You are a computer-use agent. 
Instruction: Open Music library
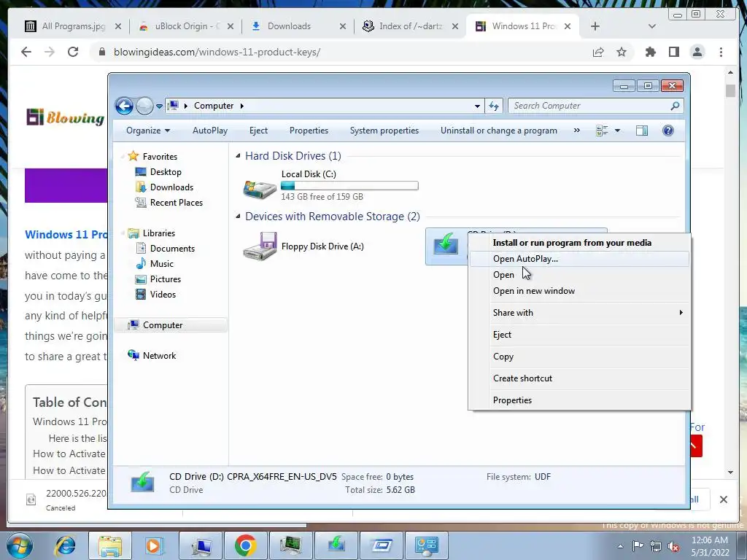click(161, 264)
